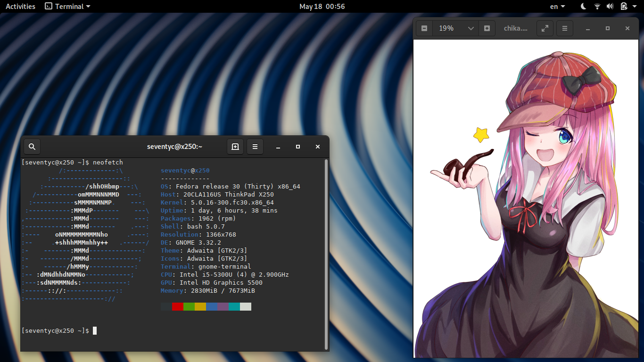Click the Wi-Fi status icon
Image resolution: width=644 pixels, height=362 pixels.
597,6
